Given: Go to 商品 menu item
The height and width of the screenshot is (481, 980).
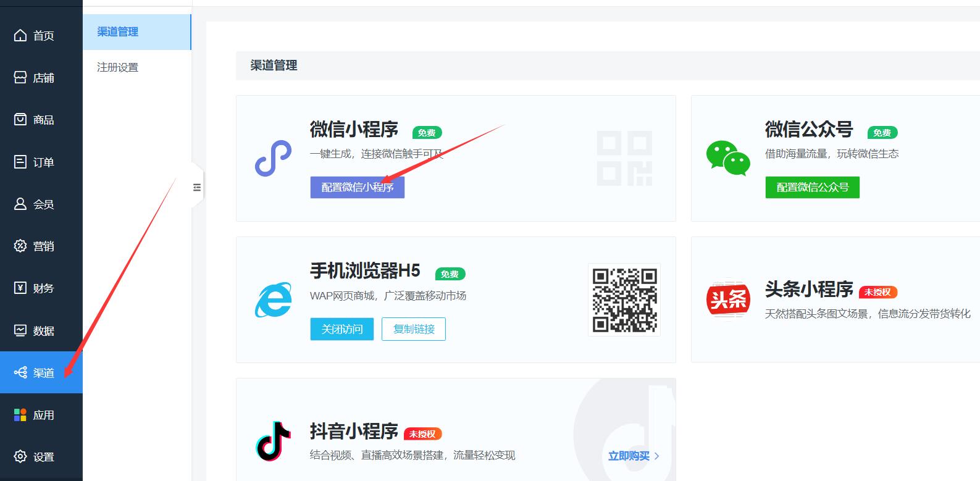Looking at the screenshot, I should [41, 119].
